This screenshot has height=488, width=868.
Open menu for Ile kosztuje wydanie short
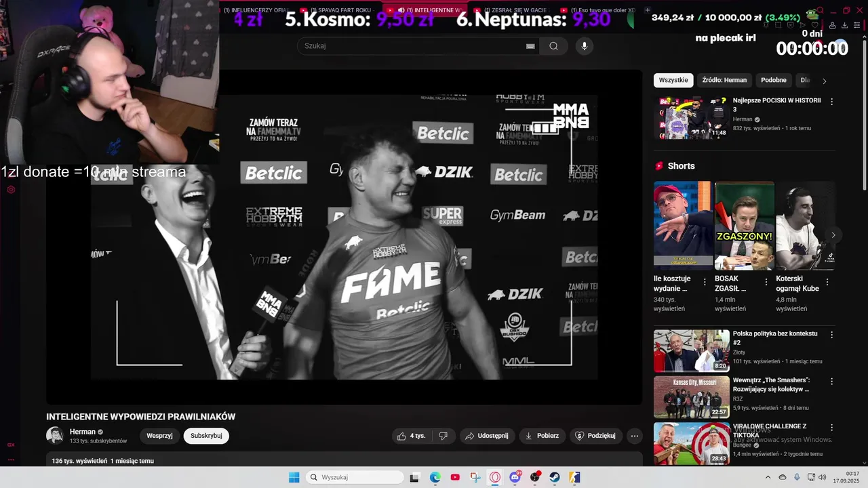[x=705, y=282]
